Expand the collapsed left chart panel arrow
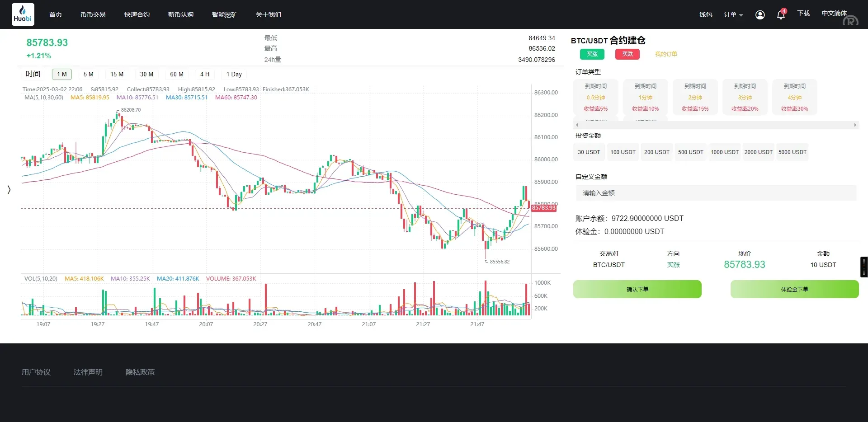This screenshot has height=422, width=868. (9, 190)
